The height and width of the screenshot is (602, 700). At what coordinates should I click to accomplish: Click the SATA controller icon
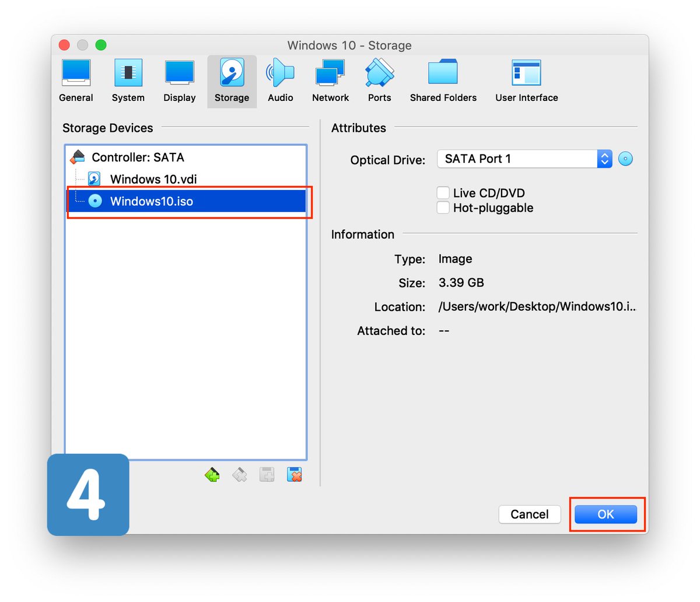tap(78, 157)
